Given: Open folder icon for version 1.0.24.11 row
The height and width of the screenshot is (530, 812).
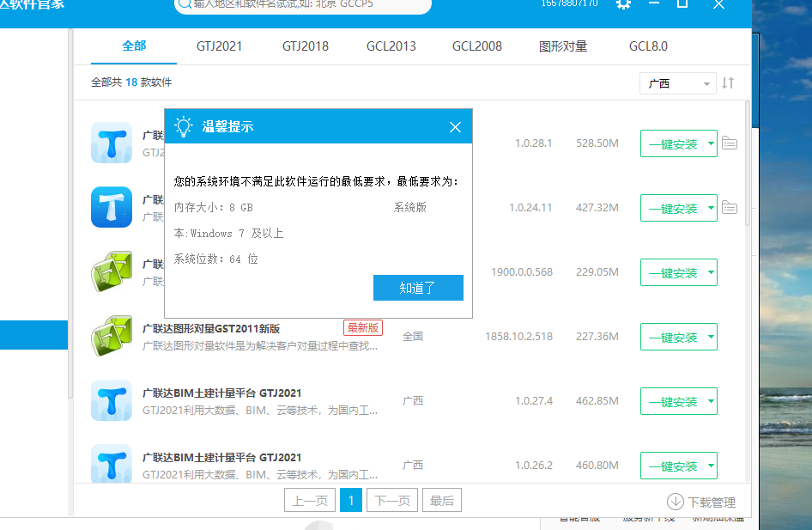Looking at the screenshot, I should click(x=730, y=207).
